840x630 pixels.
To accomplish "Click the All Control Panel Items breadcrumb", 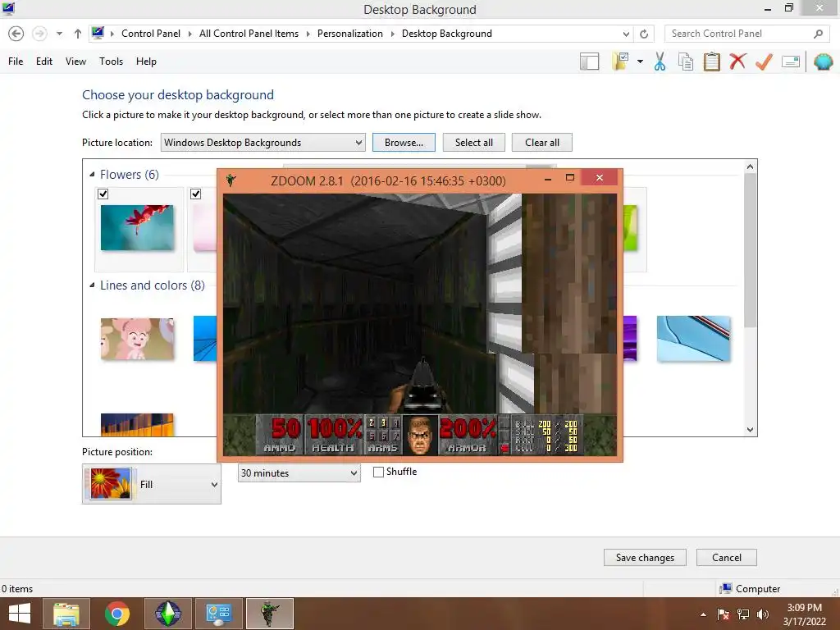I will 249,33.
